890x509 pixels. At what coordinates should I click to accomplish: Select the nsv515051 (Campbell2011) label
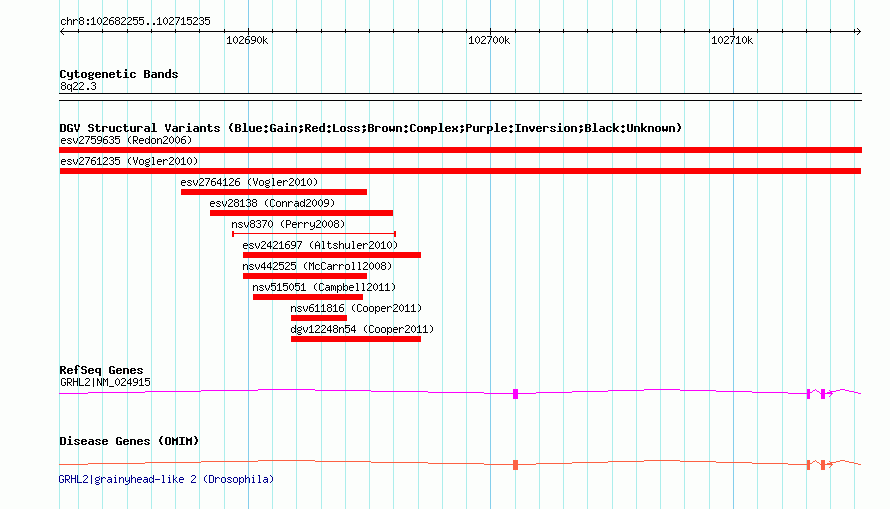[x=324, y=287]
